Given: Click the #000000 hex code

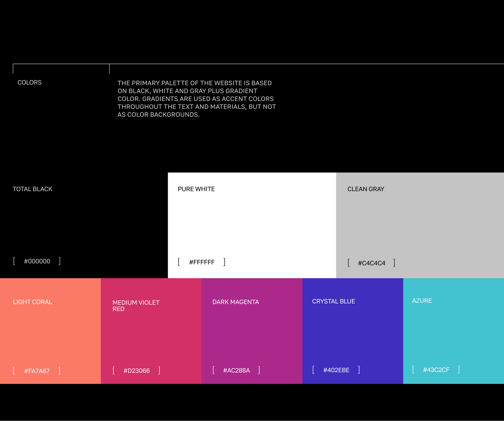Looking at the screenshot, I should coord(37,261).
